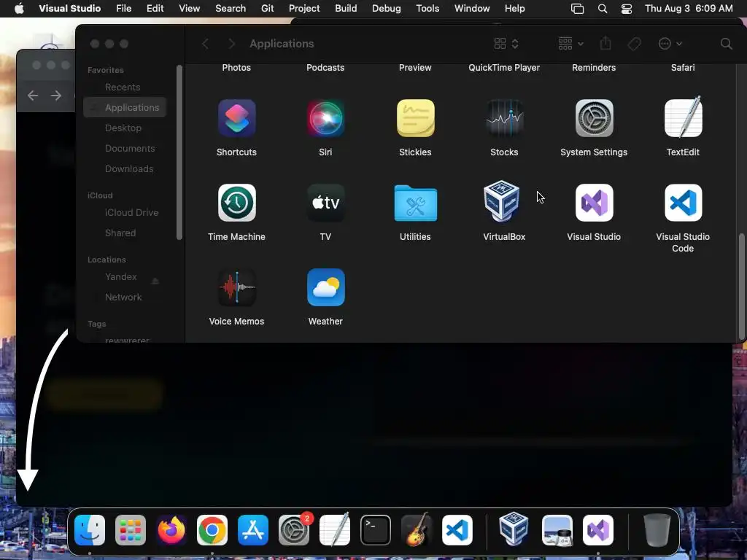Change view mode with icon view switcher

[506, 44]
